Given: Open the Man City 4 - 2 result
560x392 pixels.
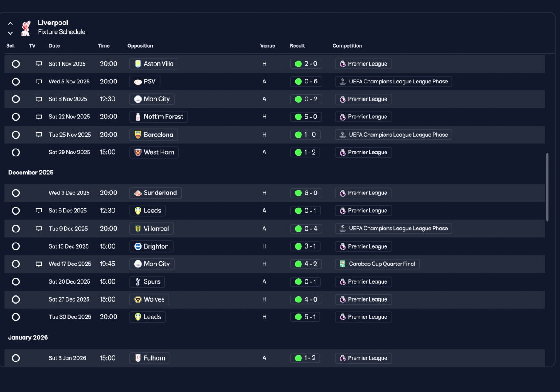Looking at the screenshot, I should click(x=305, y=264).
